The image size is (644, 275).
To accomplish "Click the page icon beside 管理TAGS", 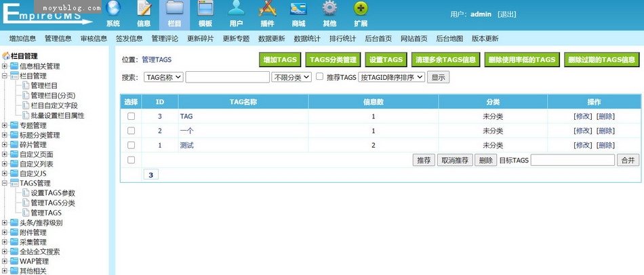I will click(x=26, y=213).
